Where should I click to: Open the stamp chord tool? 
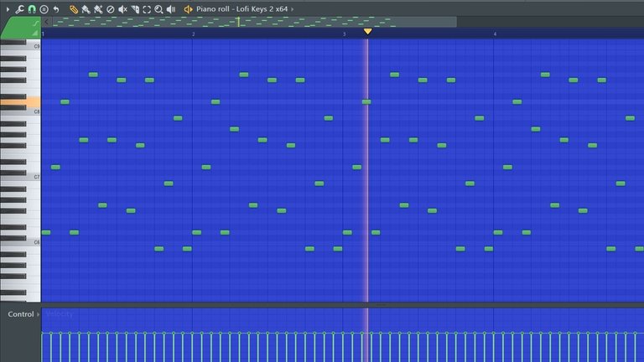[44, 9]
